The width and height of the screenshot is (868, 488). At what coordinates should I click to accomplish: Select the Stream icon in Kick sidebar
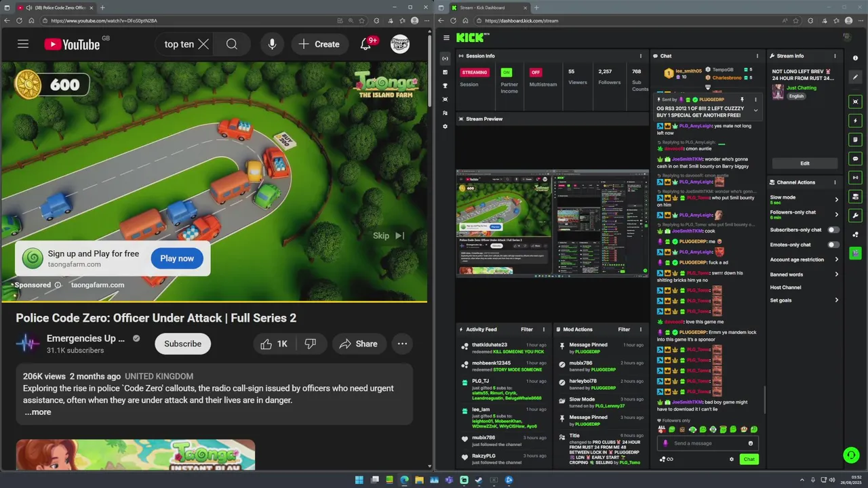click(445, 58)
